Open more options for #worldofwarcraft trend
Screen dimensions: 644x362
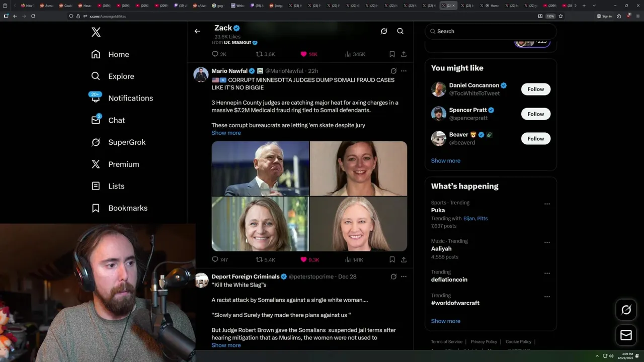pos(547,297)
